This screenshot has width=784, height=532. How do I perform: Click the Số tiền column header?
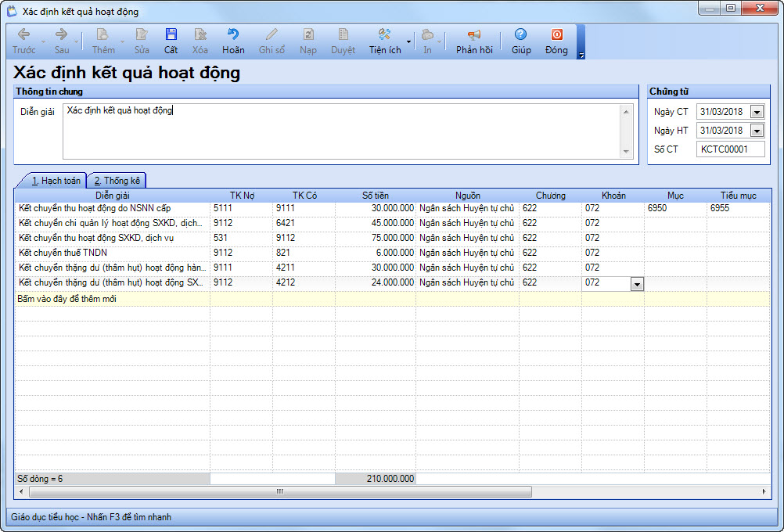coord(376,196)
